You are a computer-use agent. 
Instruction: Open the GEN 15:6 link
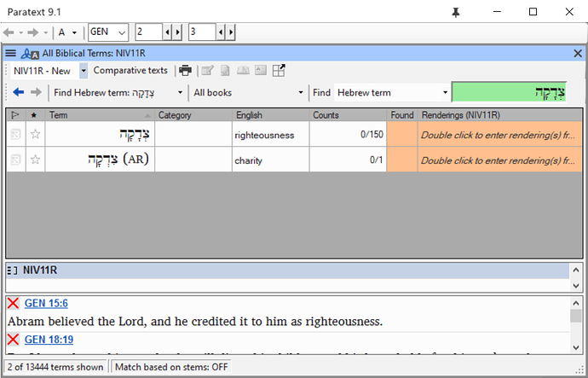coord(46,303)
